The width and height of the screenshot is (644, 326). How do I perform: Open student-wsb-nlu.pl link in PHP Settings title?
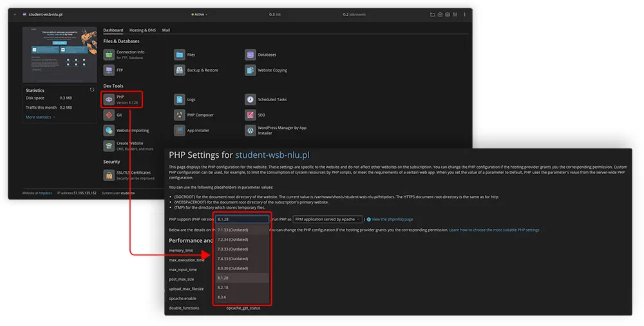pyautogui.click(x=272, y=155)
